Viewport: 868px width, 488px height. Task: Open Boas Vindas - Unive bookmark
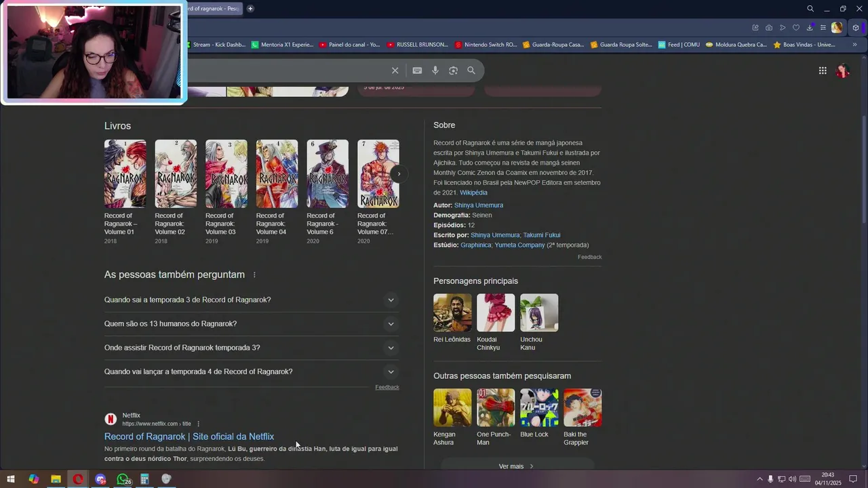804,45
